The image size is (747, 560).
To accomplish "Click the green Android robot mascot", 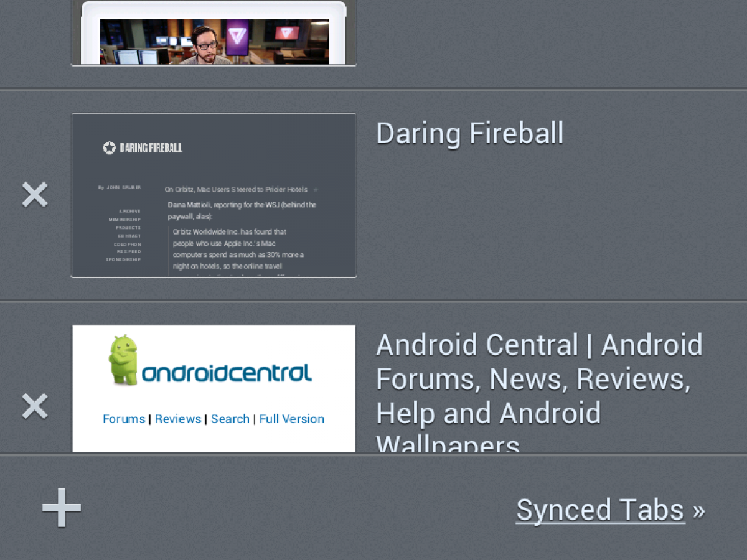I will tap(123, 360).
